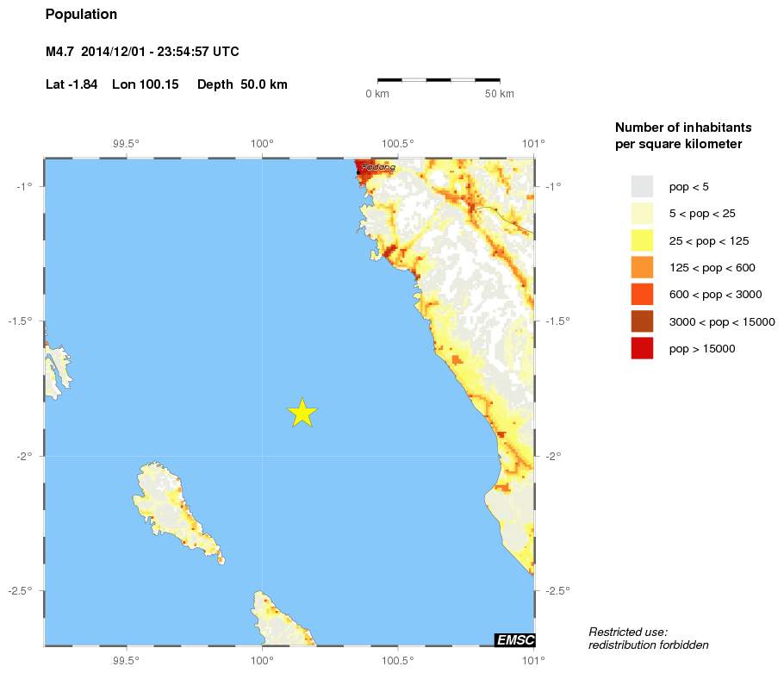784x673 pixels.
Task: Select the '25 < pop < 125' yellow swatch
Action: 642,240
